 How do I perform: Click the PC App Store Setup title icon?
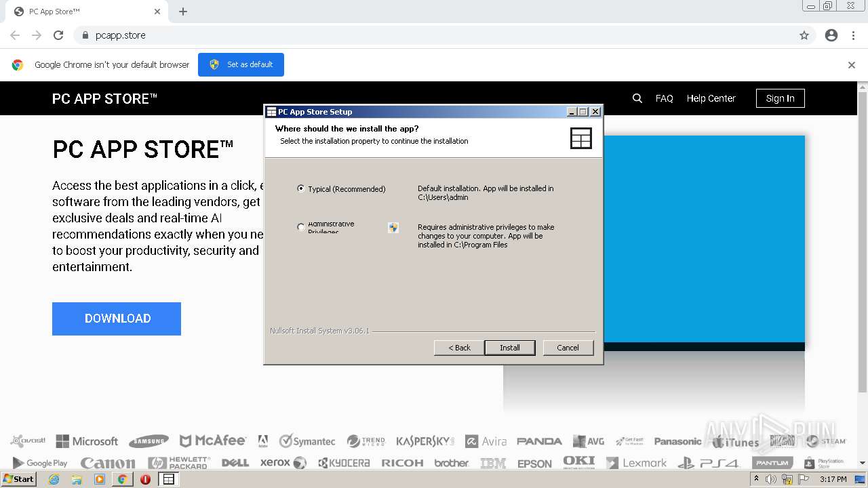click(x=271, y=112)
